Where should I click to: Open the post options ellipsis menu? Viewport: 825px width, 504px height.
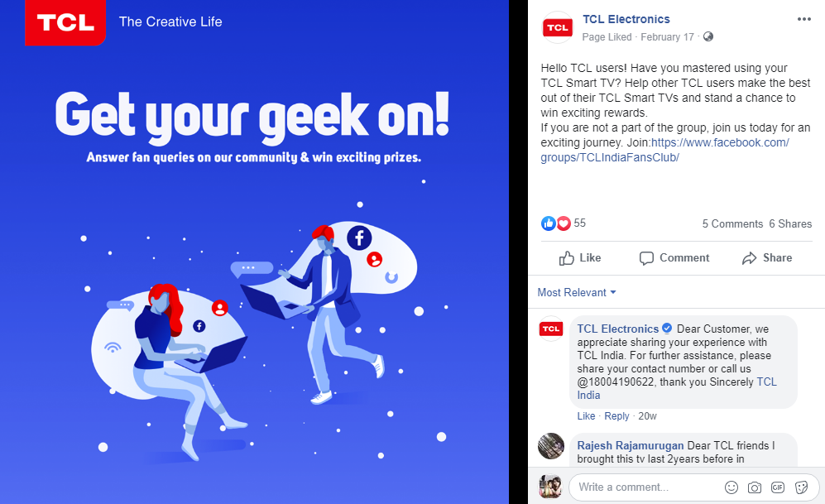click(804, 20)
